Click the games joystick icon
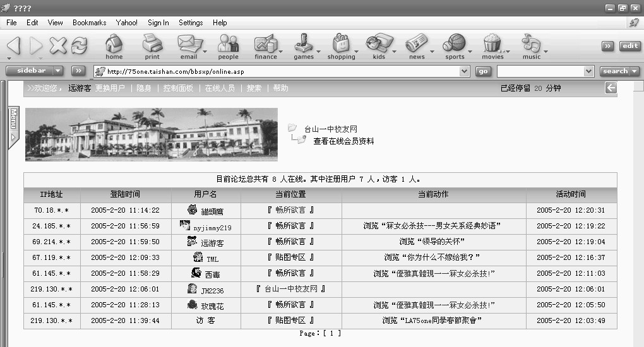This screenshot has height=347, width=644. pyautogui.click(x=303, y=45)
